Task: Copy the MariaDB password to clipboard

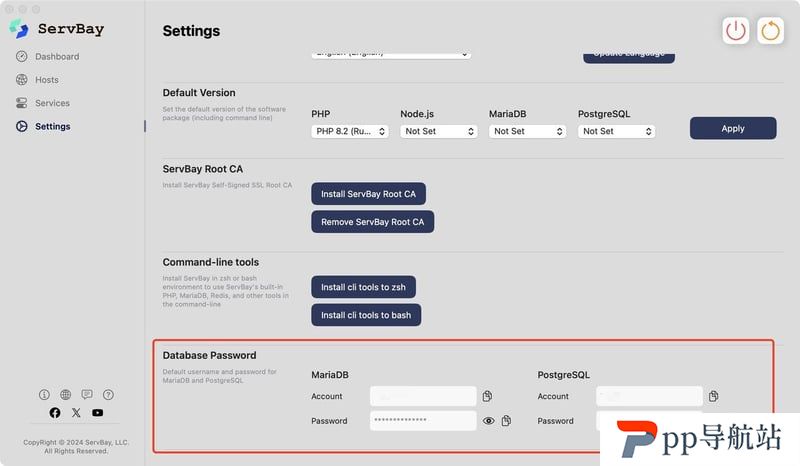Action: click(506, 421)
